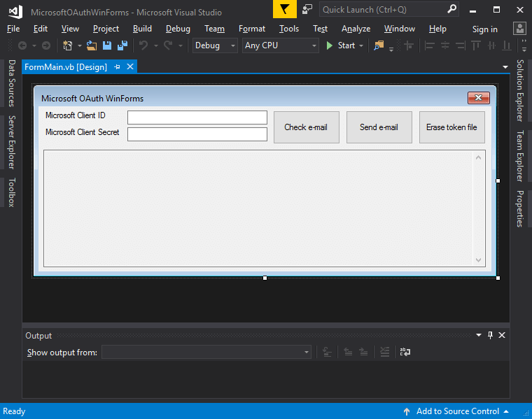This screenshot has height=419, width=532.
Task: Open the Debug configuration dropdown
Action: (x=215, y=45)
